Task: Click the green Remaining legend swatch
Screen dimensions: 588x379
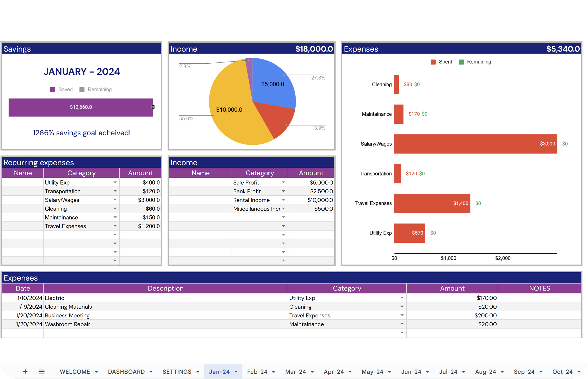Action: pos(461,62)
